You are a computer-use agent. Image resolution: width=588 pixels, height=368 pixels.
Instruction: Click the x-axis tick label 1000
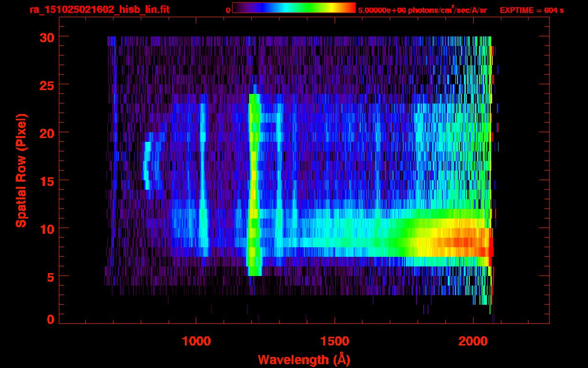[x=196, y=341]
